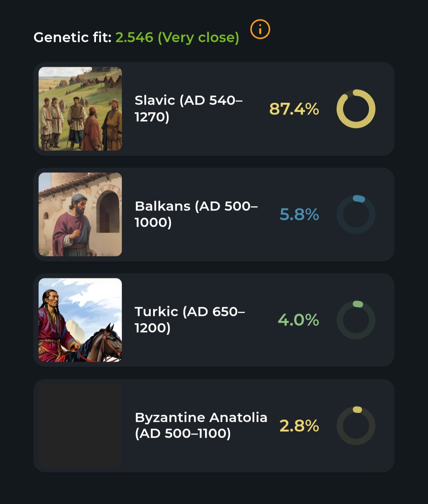Tap the 2.8% Byzantine Anatolia percentage
Image resolution: width=428 pixels, height=504 pixels.
[x=299, y=426]
